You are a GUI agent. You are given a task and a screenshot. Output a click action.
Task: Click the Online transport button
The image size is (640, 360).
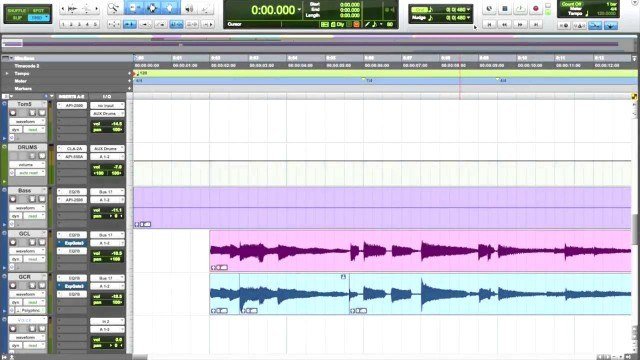tap(489, 9)
